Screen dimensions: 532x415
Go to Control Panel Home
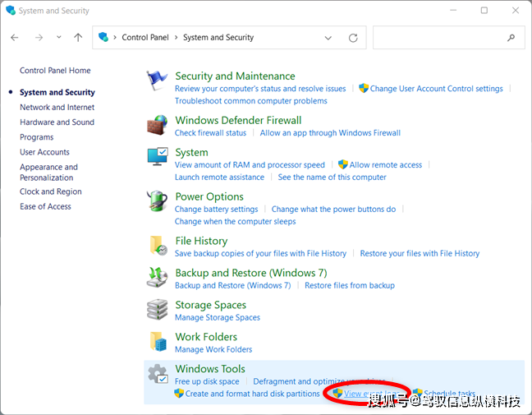pos(55,71)
